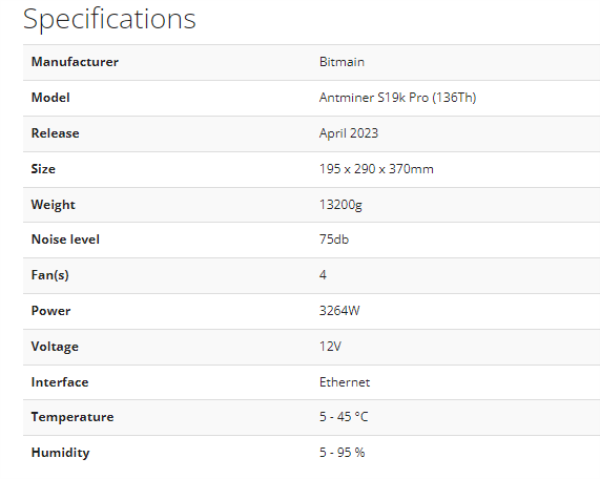Click the Fan(s) row label
Viewport: 600px width, 479px height.
point(50,275)
